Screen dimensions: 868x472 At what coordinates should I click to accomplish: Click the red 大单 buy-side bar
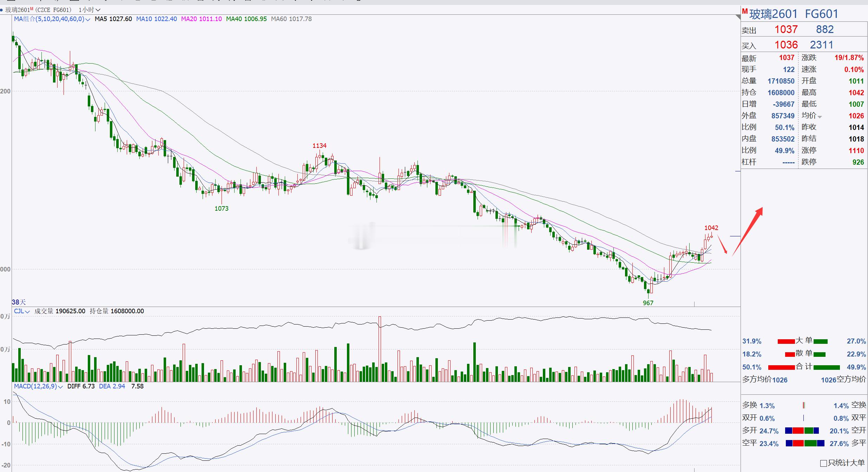tap(786, 341)
